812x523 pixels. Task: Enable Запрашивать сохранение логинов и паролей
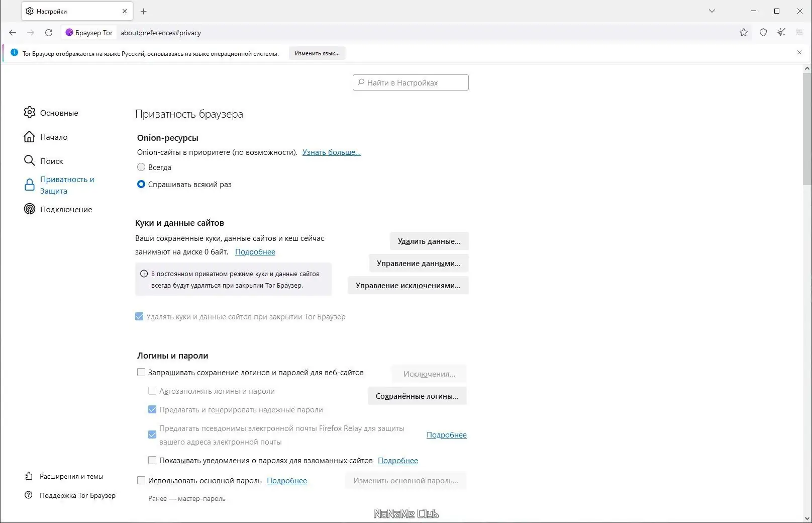(141, 372)
